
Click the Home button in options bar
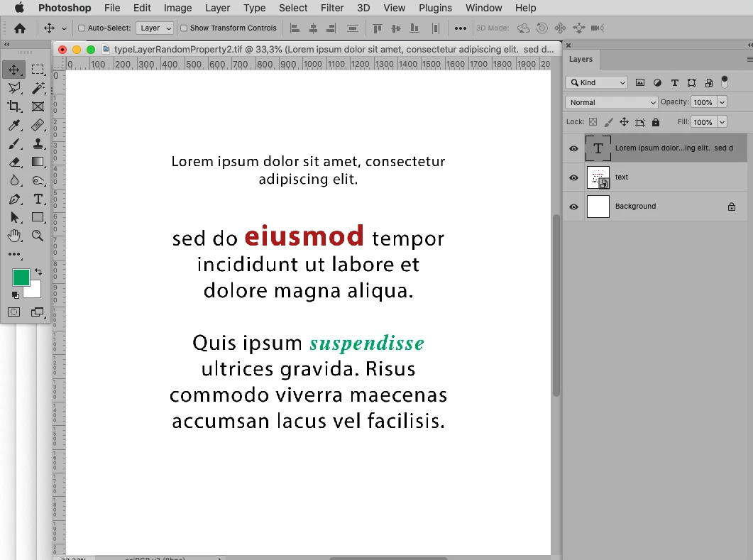[20, 28]
